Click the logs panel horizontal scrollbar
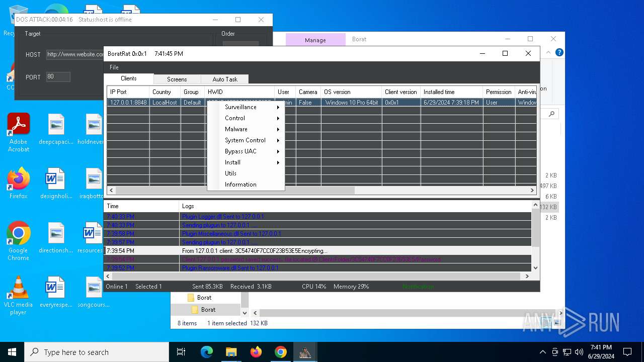644x362 pixels. click(316, 276)
